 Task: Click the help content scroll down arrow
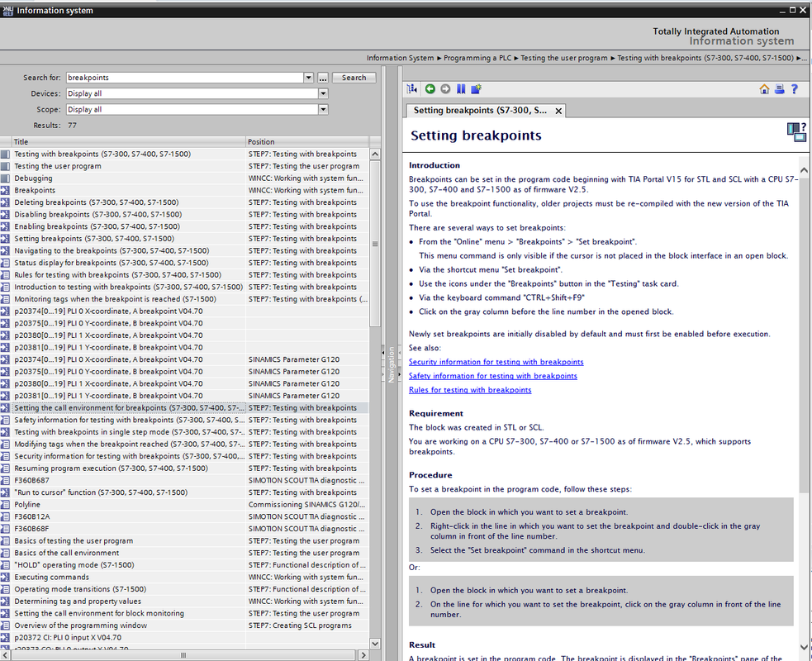(804, 647)
